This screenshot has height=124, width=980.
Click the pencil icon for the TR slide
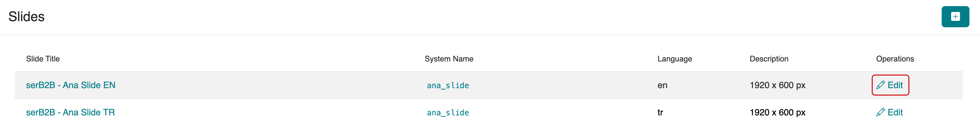pyautogui.click(x=880, y=113)
